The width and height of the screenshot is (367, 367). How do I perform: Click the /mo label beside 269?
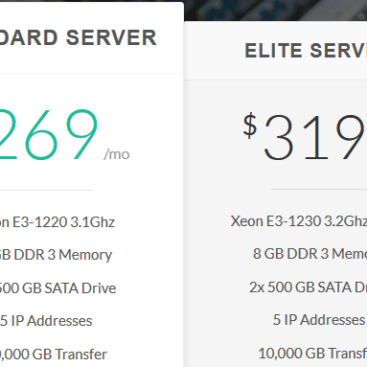117,154
